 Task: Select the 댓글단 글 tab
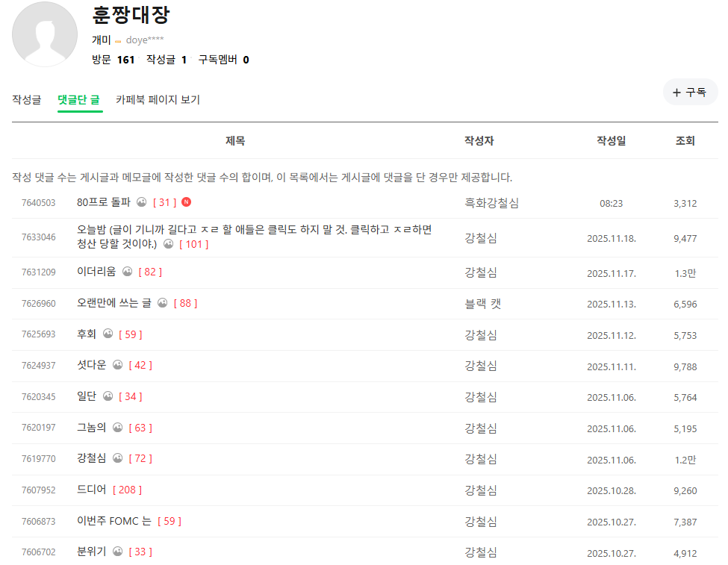click(78, 99)
